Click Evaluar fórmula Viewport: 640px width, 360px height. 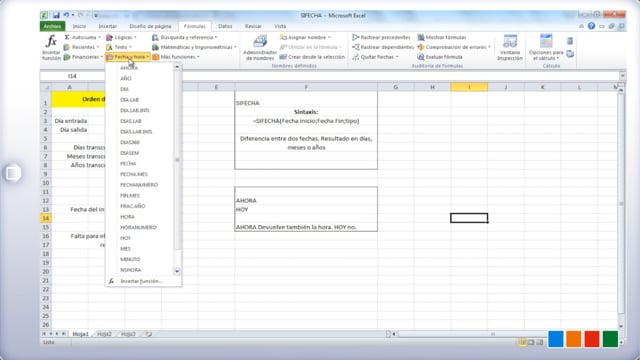(440, 57)
